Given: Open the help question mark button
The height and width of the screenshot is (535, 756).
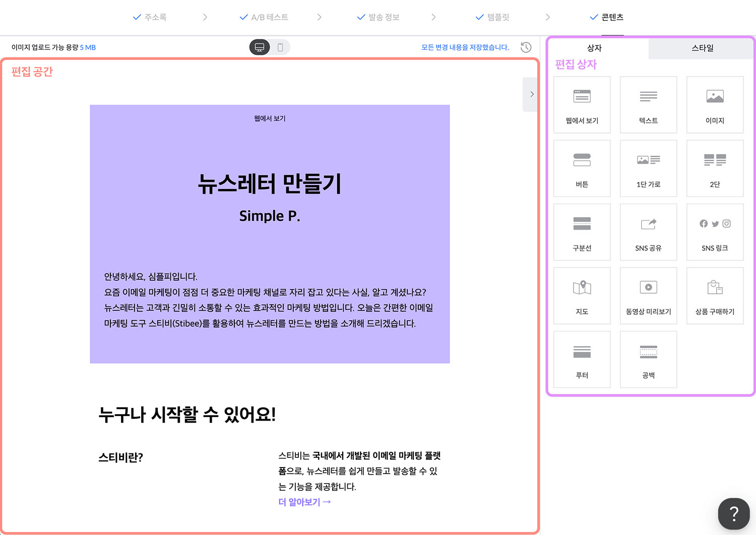Looking at the screenshot, I should point(734,514).
